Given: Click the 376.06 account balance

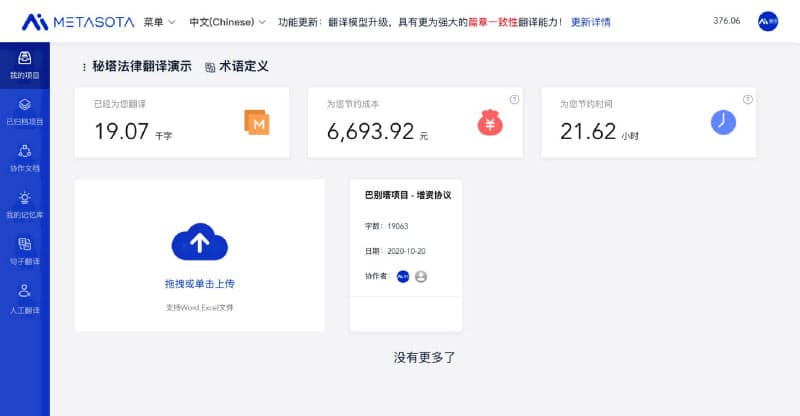Looking at the screenshot, I should point(727,21).
